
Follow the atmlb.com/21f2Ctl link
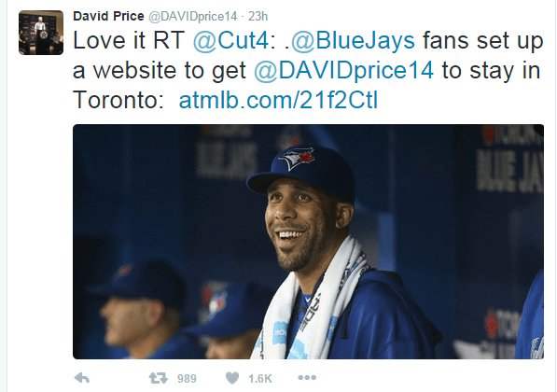[x=278, y=100]
